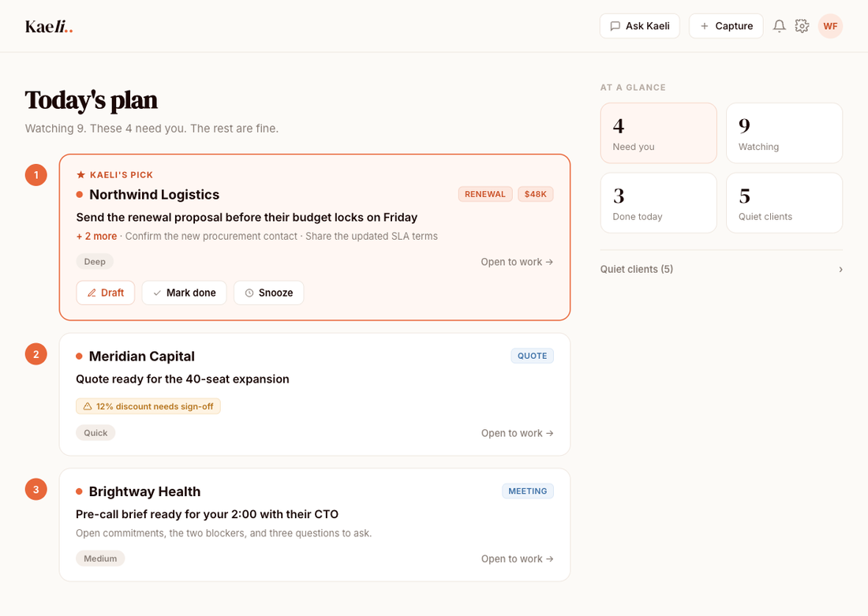Select the number 2 priority badge
The image size is (868, 616).
tap(36, 354)
